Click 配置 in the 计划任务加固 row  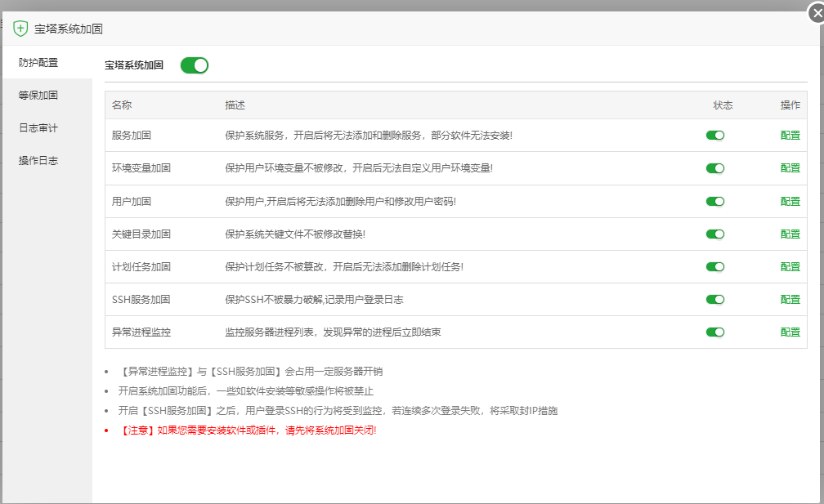[790, 266]
